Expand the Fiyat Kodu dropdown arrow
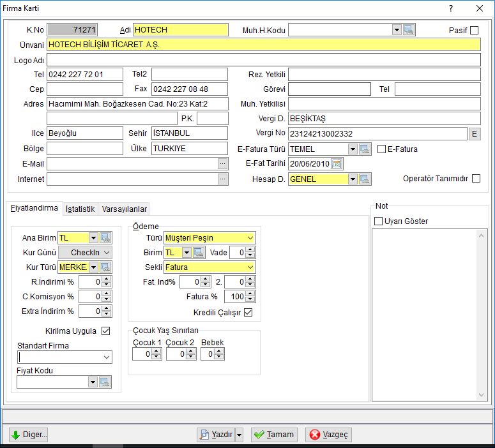The image size is (495, 448). [x=93, y=382]
